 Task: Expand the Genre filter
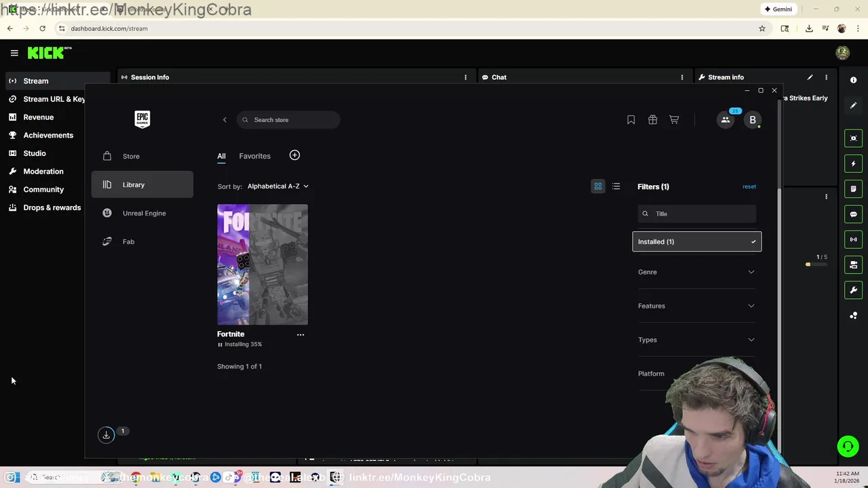click(x=696, y=272)
